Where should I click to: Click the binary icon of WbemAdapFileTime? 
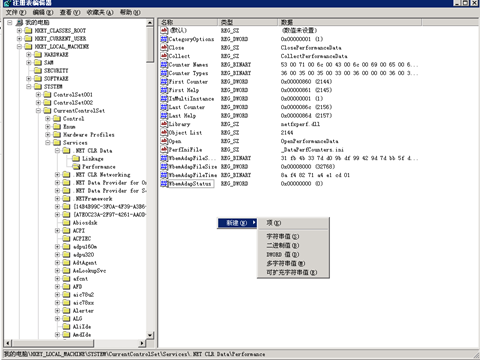164,175
